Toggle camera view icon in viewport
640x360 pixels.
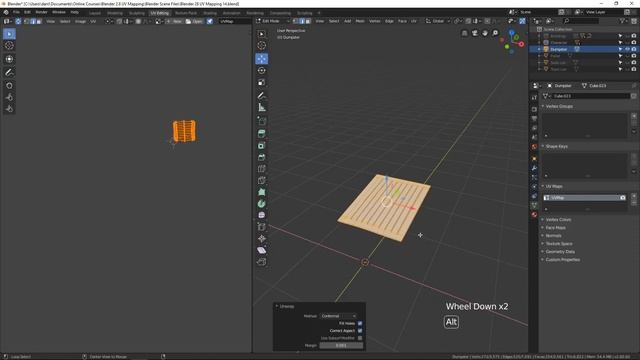(475, 33)
